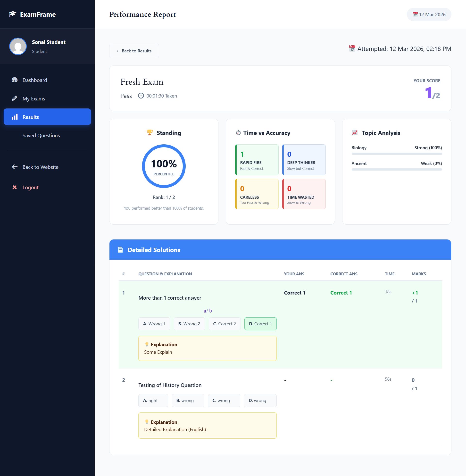Viewport: 466px width, 476px height.
Task: Click the Back to Website arrow icon
Action: coord(14,167)
